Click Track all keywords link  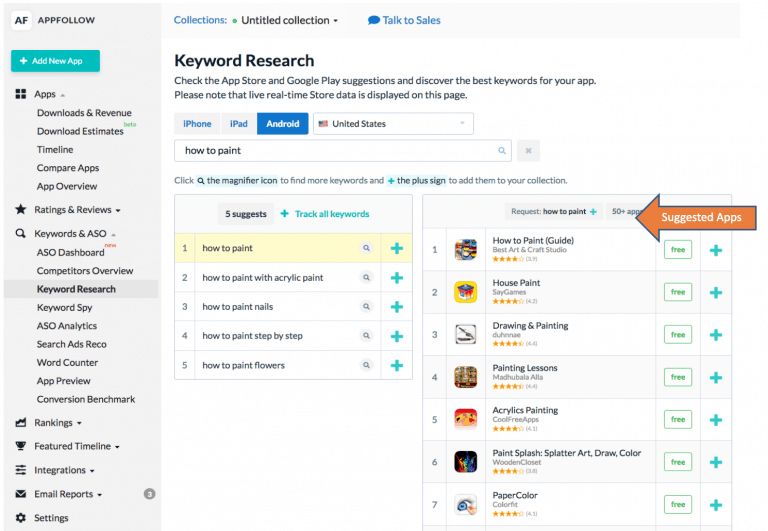coord(325,214)
